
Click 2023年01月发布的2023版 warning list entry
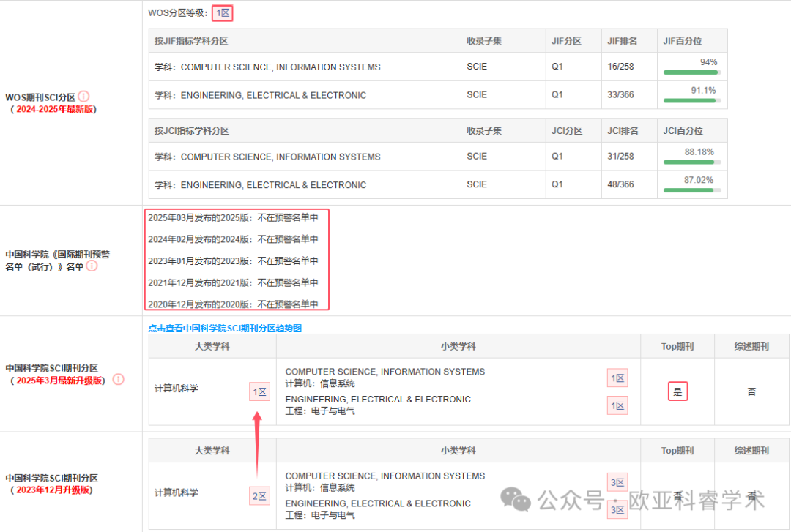tap(233, 261)
